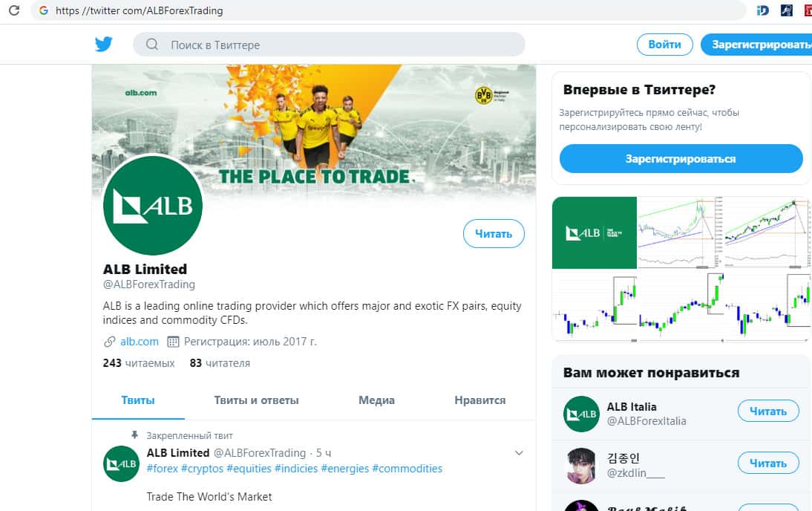Screen dimensions: 812x511
Task: Select the Нравится tab
Action: pyautogui.click(x=480, y=400)
